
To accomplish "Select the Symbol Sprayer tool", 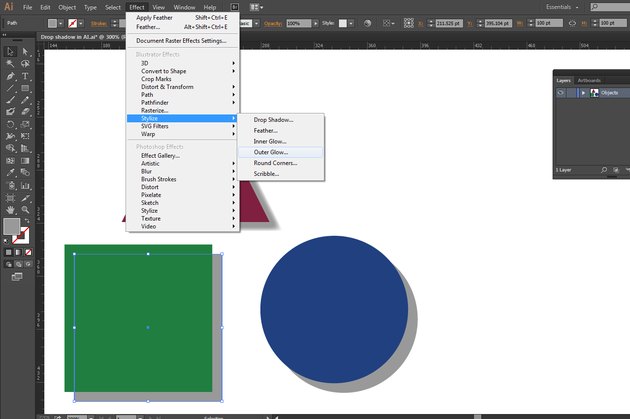I will (x=10, y=186).
